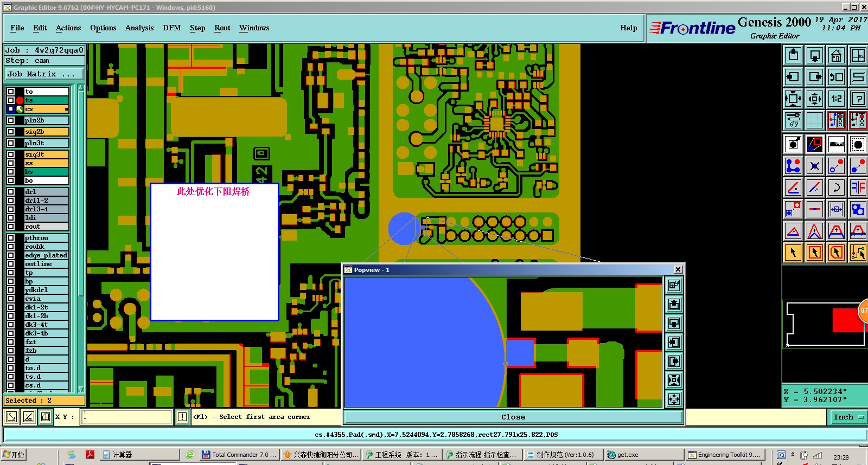
Task: Click the pan down view icon
Action: click(815, 55)
